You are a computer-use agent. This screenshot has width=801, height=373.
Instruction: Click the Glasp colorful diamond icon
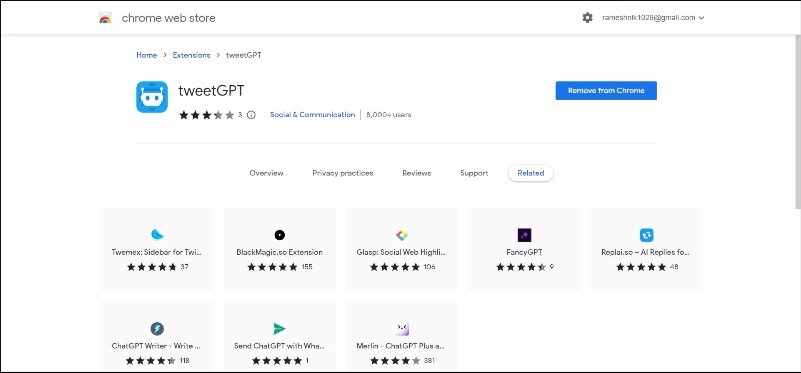click(x=402, y=235)
